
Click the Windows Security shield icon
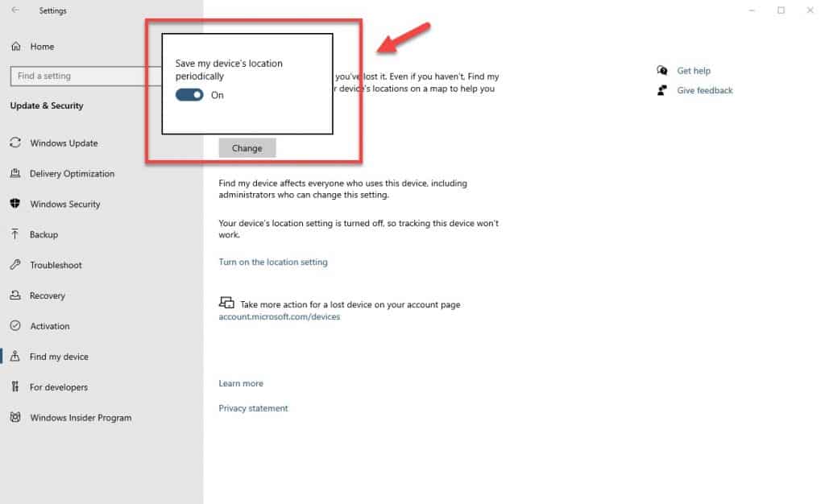click(15, 204)
